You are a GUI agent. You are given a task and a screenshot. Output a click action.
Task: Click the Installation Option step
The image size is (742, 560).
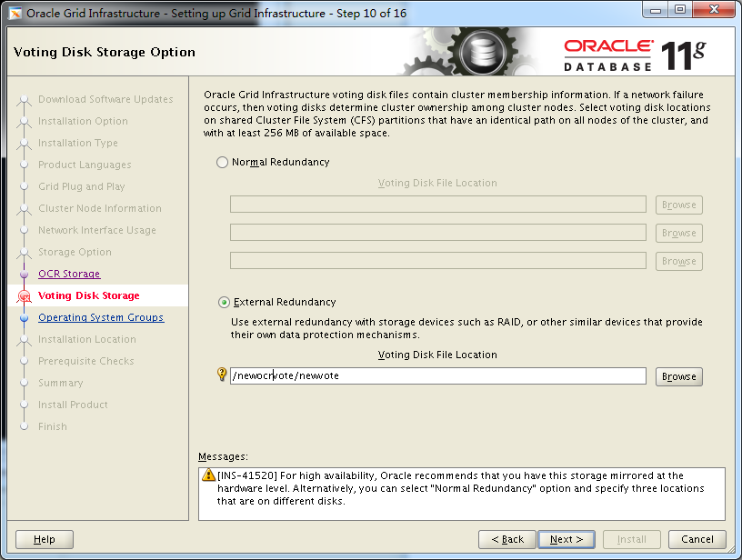(x=83, y=121)
